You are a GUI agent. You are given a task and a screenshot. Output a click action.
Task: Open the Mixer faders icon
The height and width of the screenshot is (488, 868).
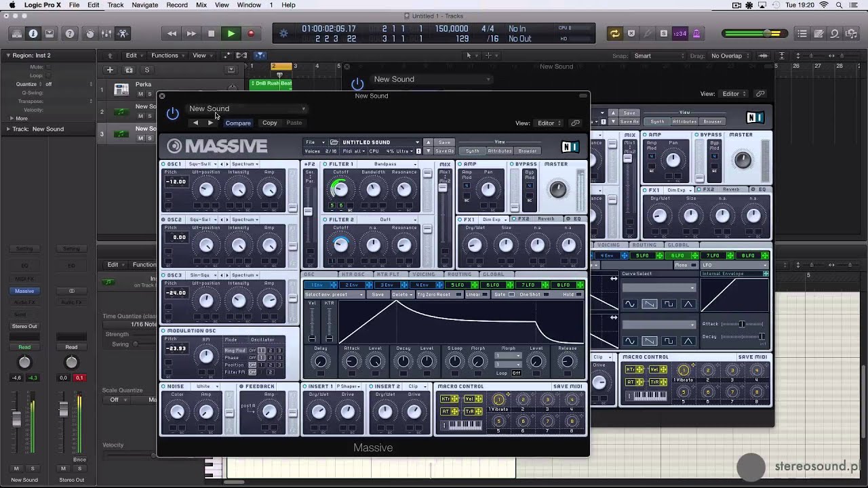pos(106,33)
